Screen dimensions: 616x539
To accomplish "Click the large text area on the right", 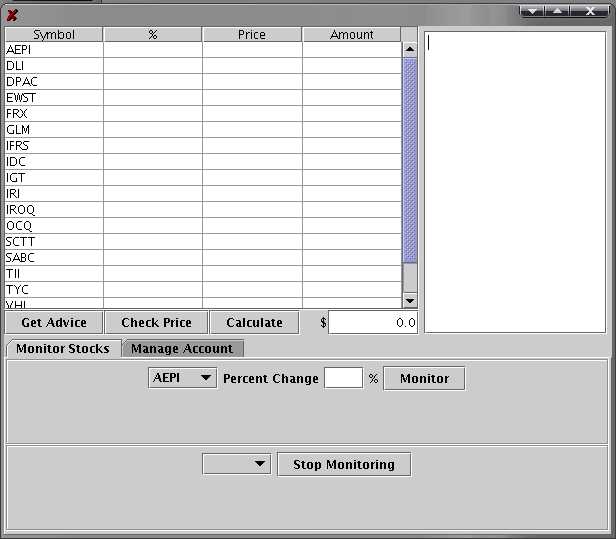I will (x=515, y=180).
